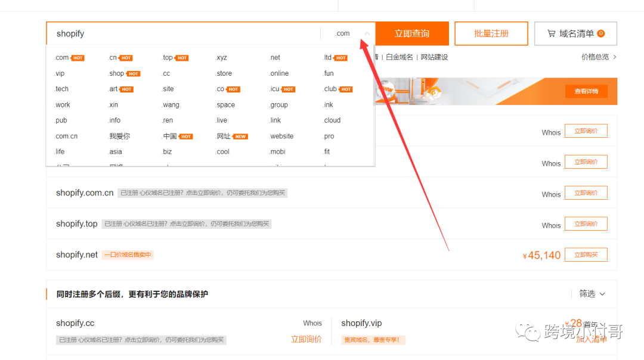Select .ink from the suffix list

[x=328, y=105]
